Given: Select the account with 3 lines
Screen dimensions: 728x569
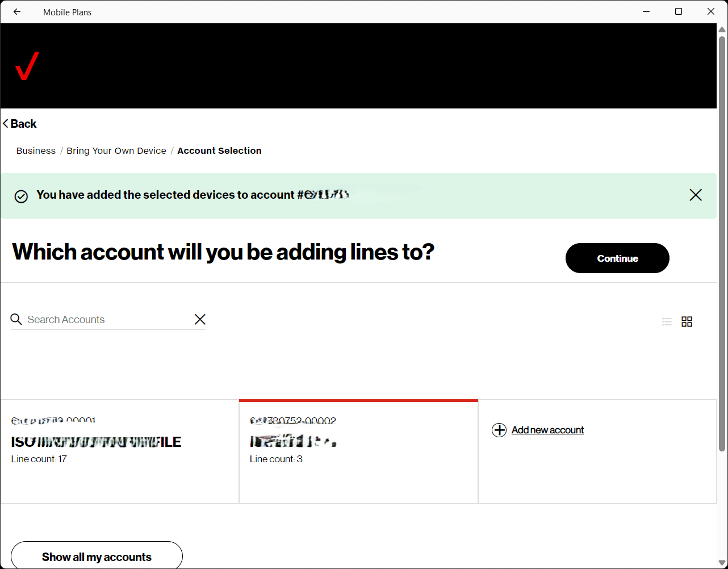Looking at the screenshot, I should 358,451.
